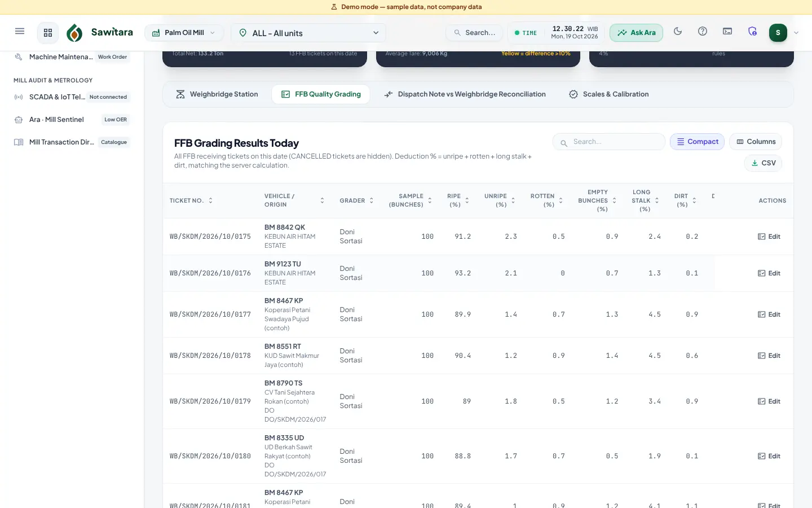Click the Ask Ara button
This screenshot has height=508, width=812.
click(x=636, y=33)
